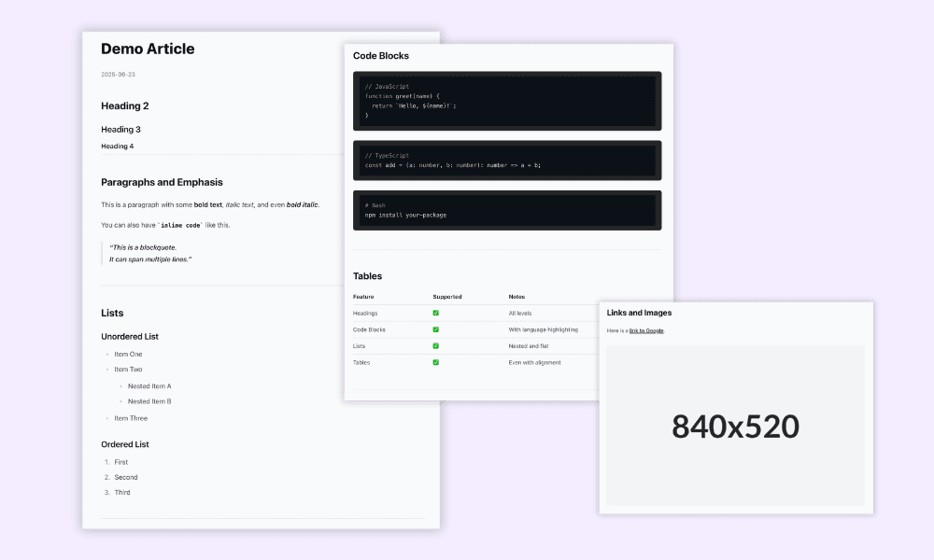Click 'It can span multiple lines.' quote line
The image size is (934, 560).
click(x=150, y=259)
